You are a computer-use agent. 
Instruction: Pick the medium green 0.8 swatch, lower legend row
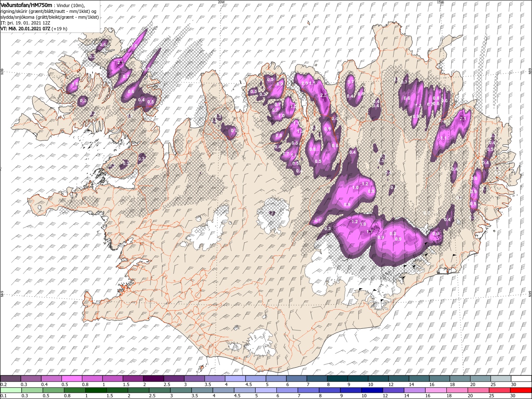[75, 390]
